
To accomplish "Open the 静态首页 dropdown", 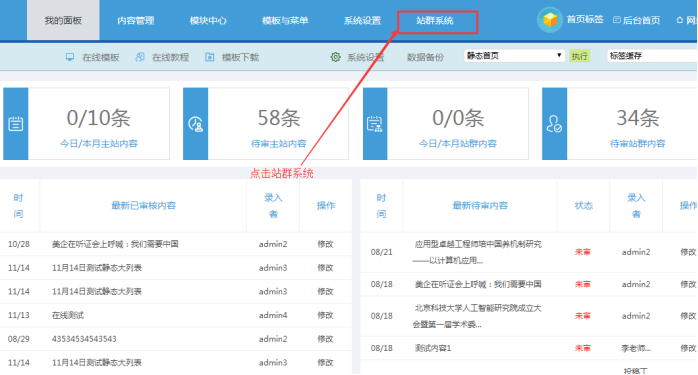I will pos(514,56).
